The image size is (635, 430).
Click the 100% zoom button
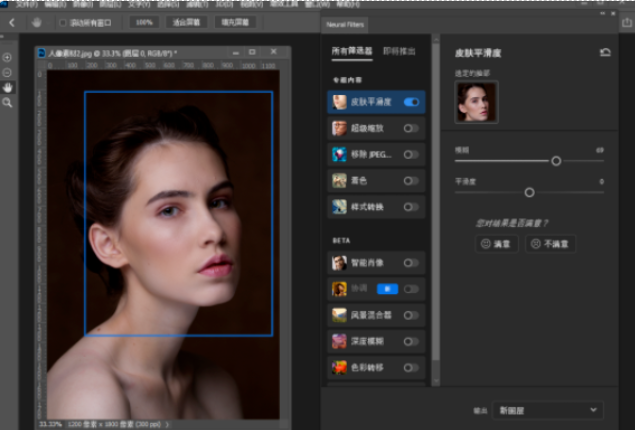tap(145, 21)
